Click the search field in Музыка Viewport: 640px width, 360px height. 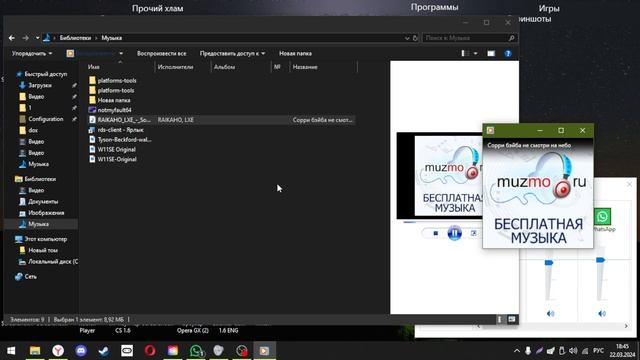[465, 38]
